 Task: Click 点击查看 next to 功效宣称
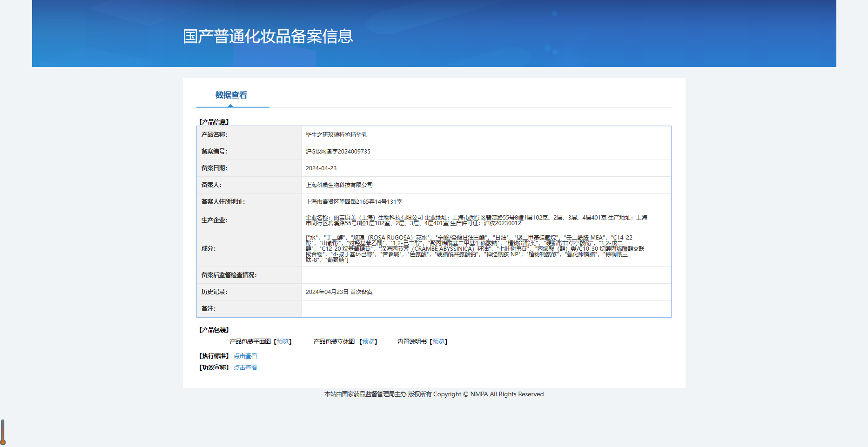point(245,368)
